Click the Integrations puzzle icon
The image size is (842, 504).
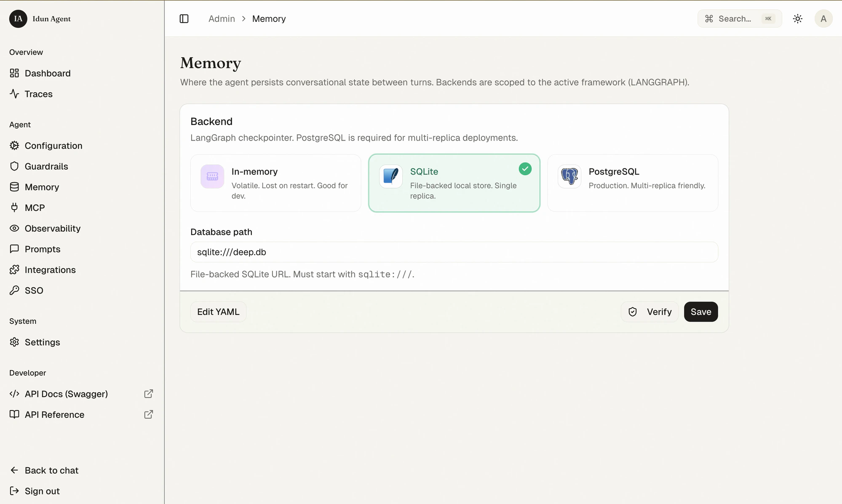point(14,269)
